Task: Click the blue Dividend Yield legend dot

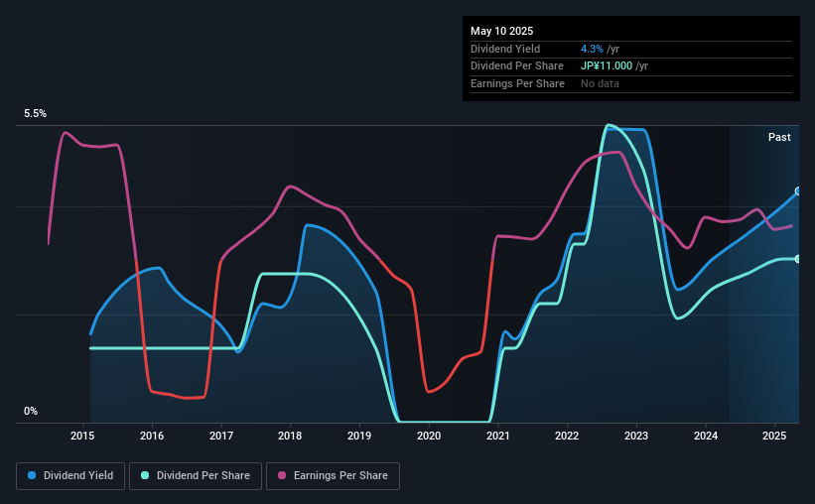Action: [x=32, y=475]
